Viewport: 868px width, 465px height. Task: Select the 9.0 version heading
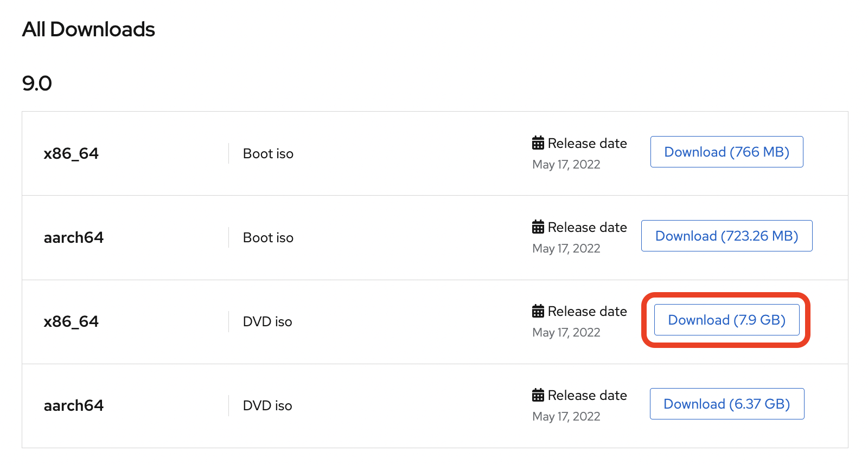click(37, 83)
